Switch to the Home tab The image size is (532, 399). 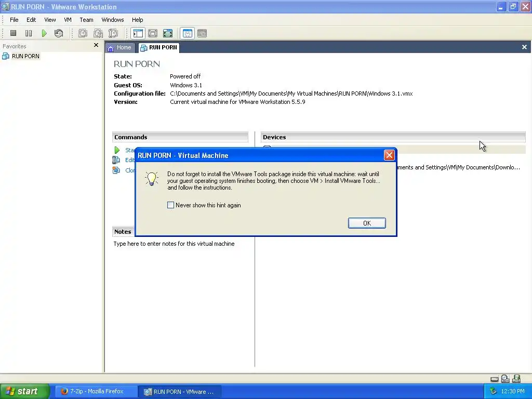(x=120, y=47)
